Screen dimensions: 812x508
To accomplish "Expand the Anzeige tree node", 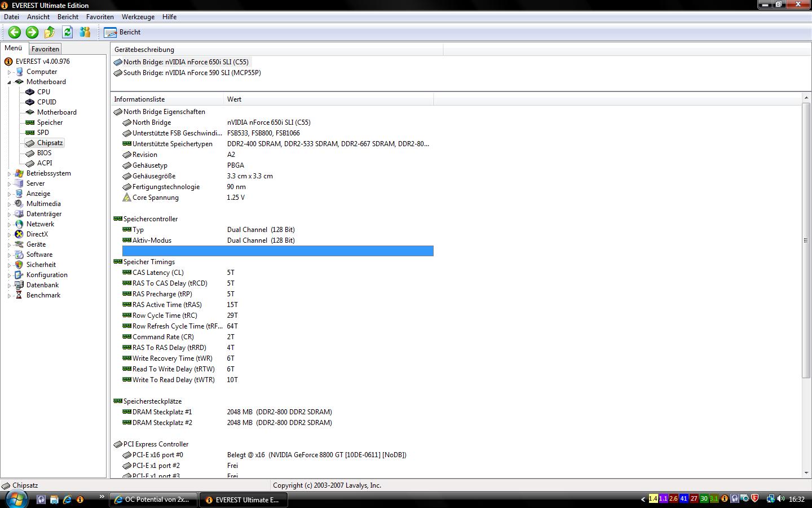I will click(10, 194).
